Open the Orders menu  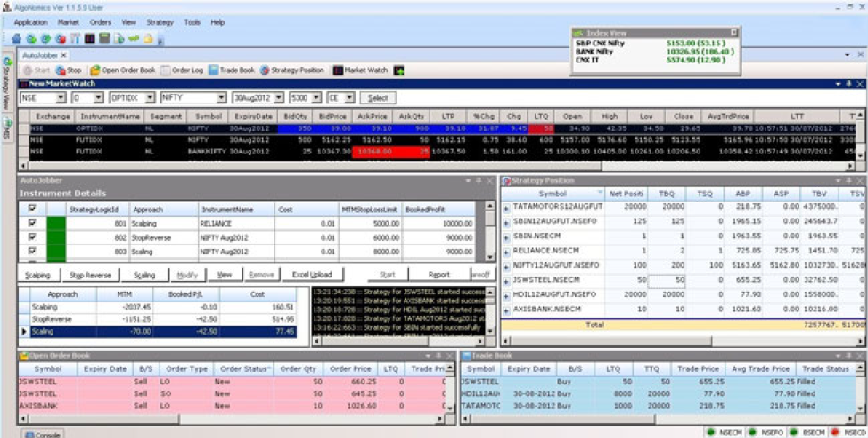(100, 22)
